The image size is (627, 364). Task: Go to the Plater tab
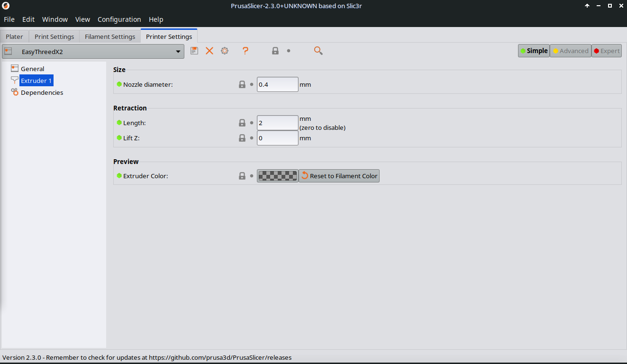14,36
